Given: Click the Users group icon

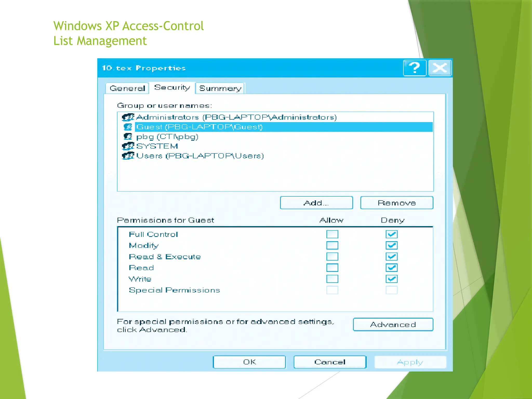Looking at the screenshot, I should point(128,156).
